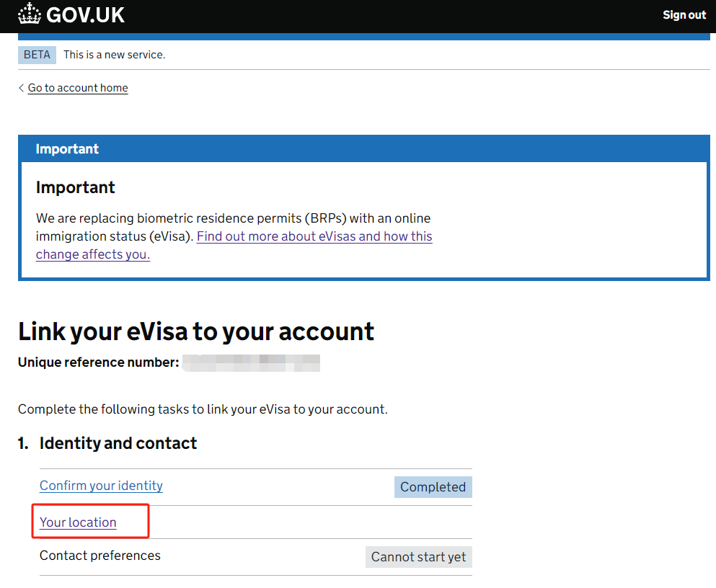Open the GOV.UK homepage logo text

click(x=85, y=15)
